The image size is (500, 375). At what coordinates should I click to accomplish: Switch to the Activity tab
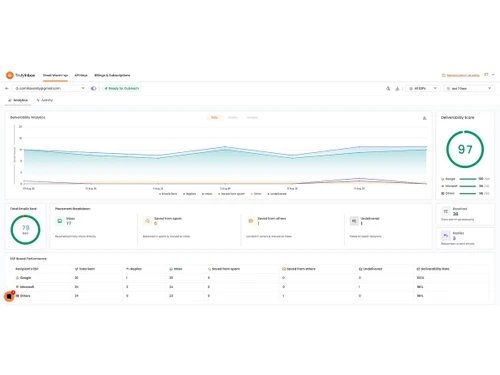pos(45,100)
